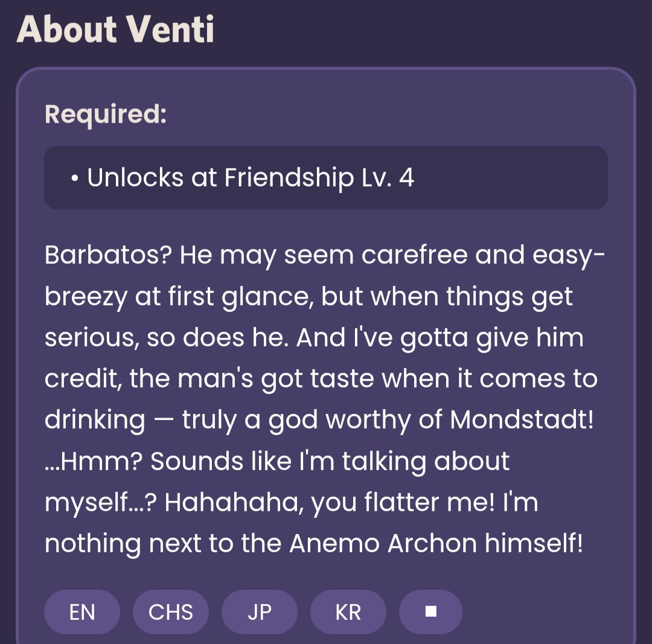This screenshot has width=652, height=644.
Task: Click the word "breezy" in the second line
Action: (86, 298)
